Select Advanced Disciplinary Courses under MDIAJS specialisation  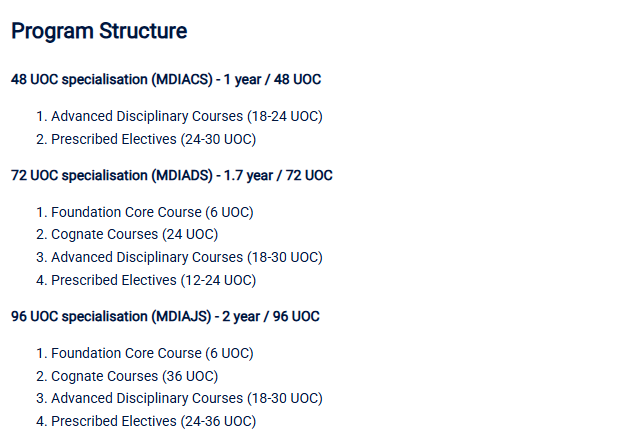click(x=186, y=398)
